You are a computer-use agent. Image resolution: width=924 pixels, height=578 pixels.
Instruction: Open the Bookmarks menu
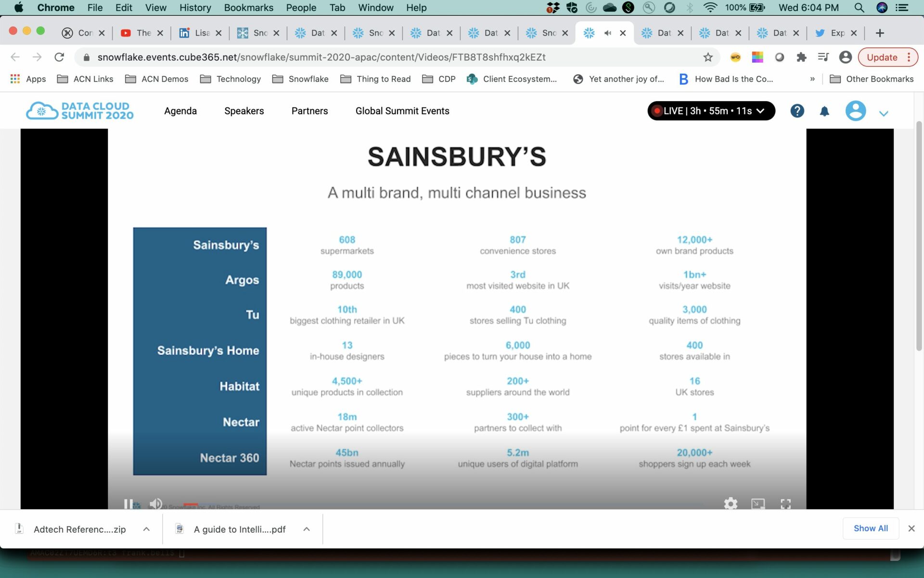pyautogui.click(x=248, y=8)
